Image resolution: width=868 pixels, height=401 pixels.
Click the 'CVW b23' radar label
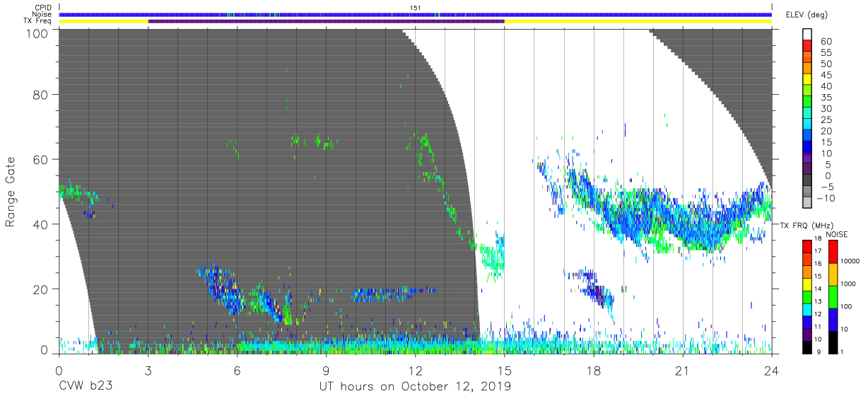85,386
